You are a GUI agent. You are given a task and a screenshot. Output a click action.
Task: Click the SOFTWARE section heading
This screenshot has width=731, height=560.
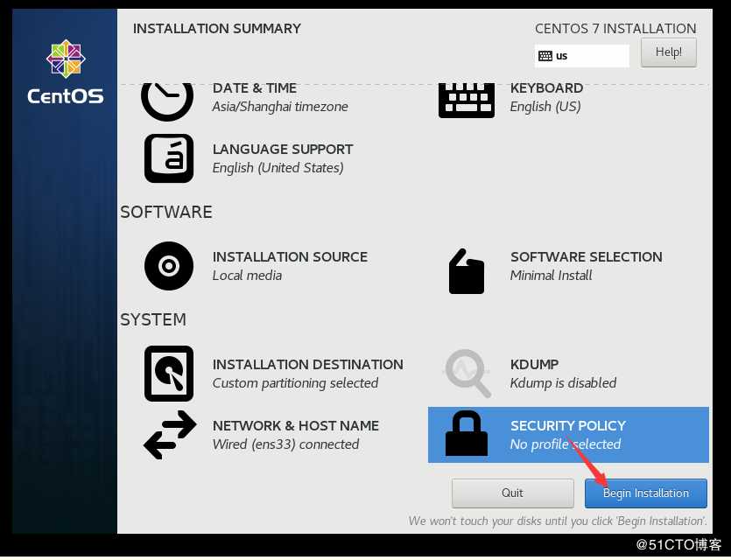166,213
